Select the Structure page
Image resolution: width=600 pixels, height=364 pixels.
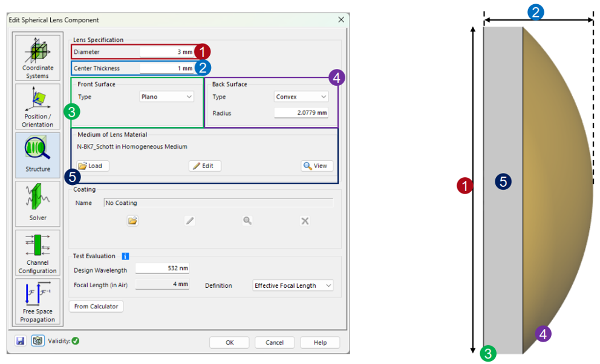(37, 155)
